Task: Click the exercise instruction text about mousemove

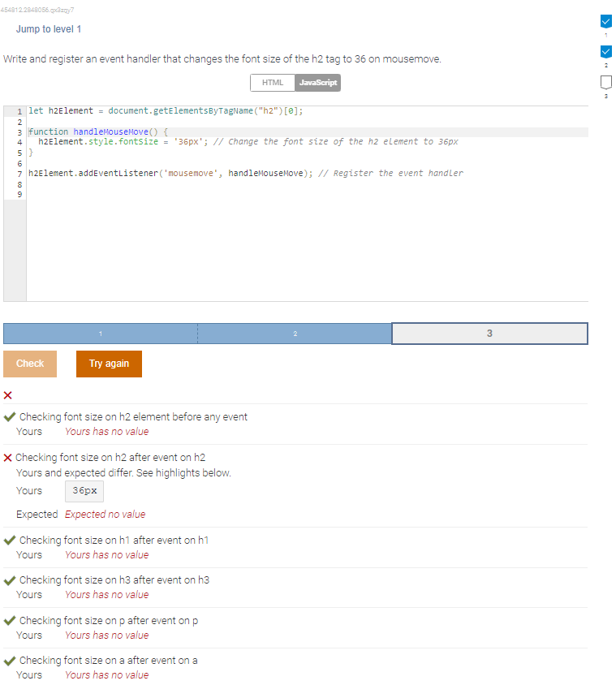Action: 222,59
